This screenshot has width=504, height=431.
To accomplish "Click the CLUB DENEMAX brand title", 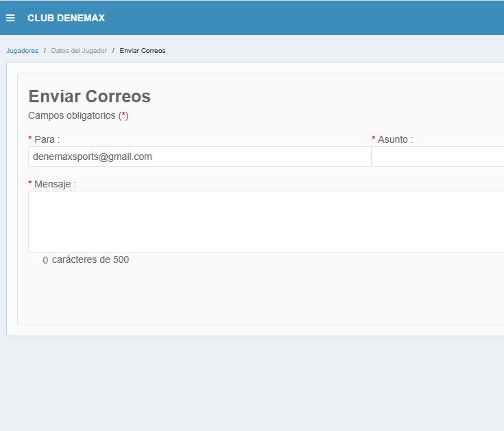I will (x=66, y=18).
